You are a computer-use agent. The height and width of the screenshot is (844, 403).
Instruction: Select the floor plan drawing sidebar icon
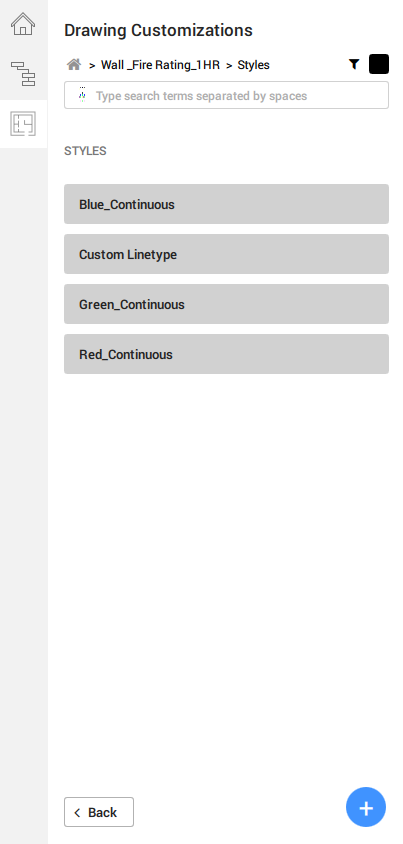point(23,124)
